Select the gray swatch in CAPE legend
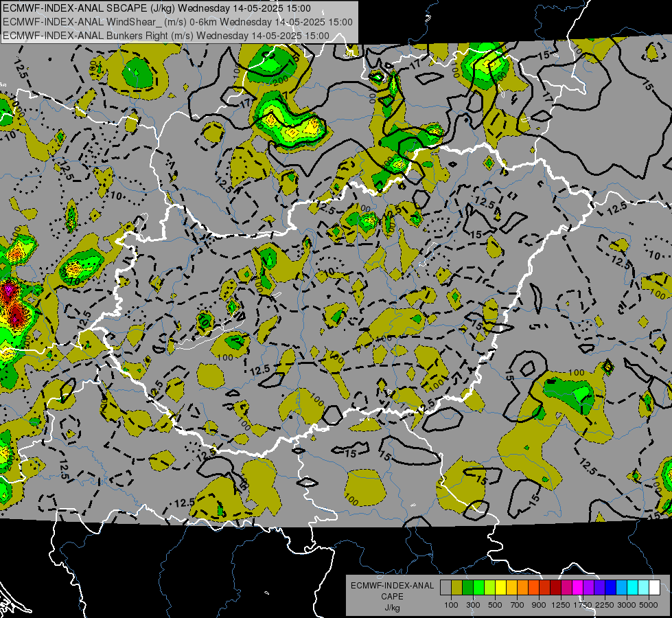Viewport: 672px width, 618px height. (x=445, y=588)
